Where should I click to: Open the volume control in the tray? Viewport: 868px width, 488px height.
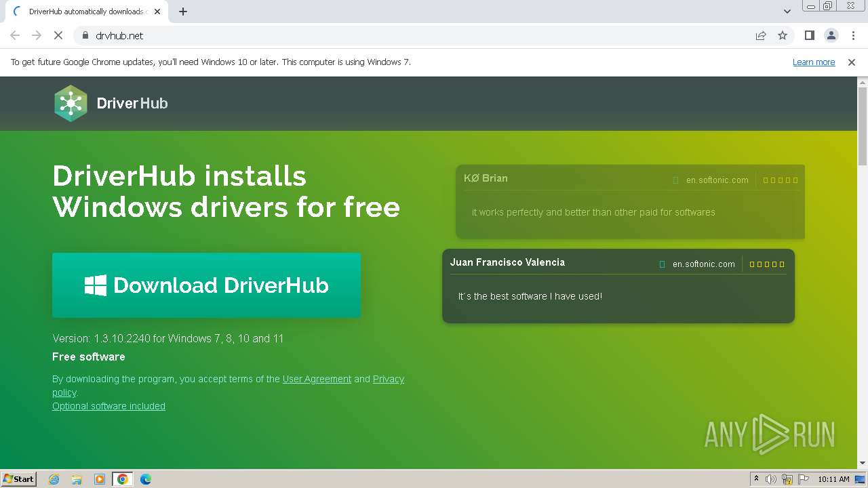[x=771, y=479]
